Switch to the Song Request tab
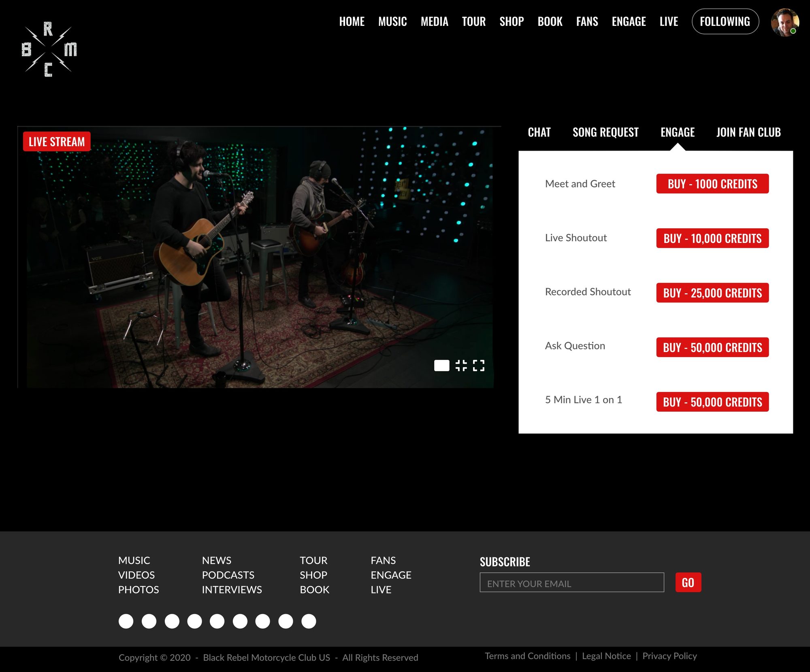810x672 pixels. pos(605,132)
